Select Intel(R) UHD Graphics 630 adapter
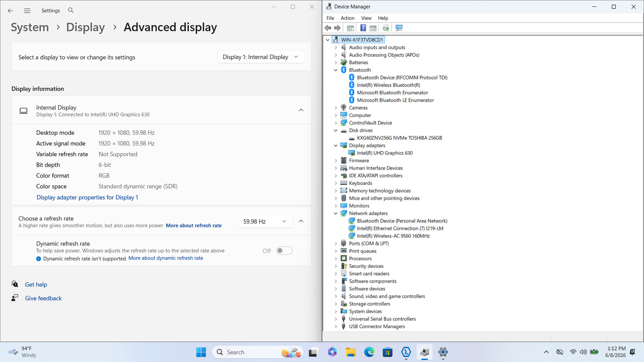Screen dimensions: 644x362 385,153
